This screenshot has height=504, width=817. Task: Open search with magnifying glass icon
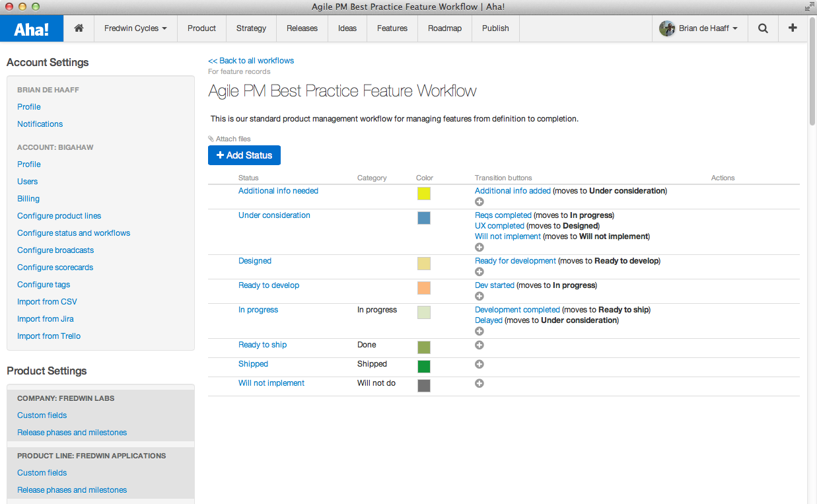(x=763, y=28)
